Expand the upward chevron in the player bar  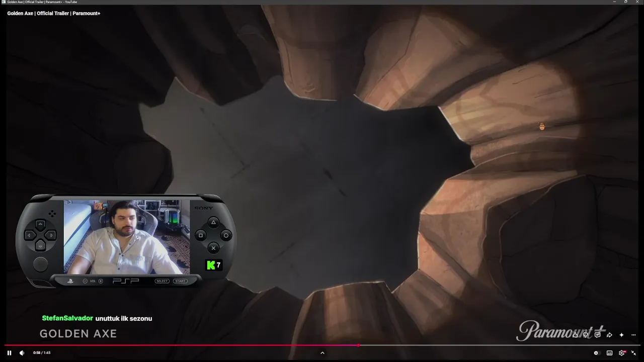[x=323, y=353]
